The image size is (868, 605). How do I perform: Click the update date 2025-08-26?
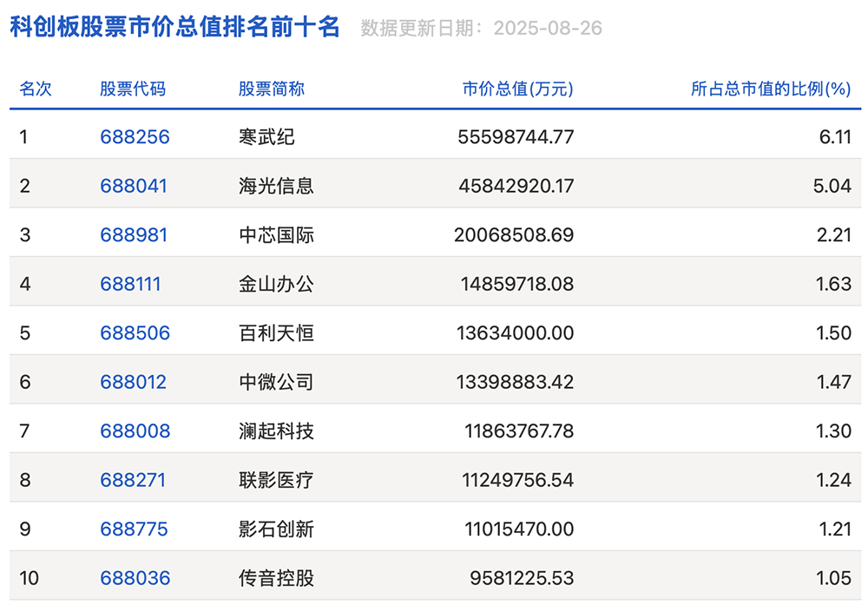[x=548, y=27]
